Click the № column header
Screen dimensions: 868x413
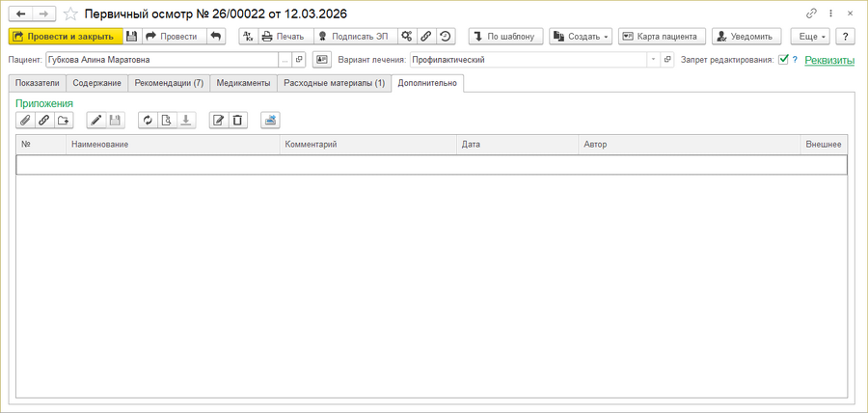pos(41,145)
